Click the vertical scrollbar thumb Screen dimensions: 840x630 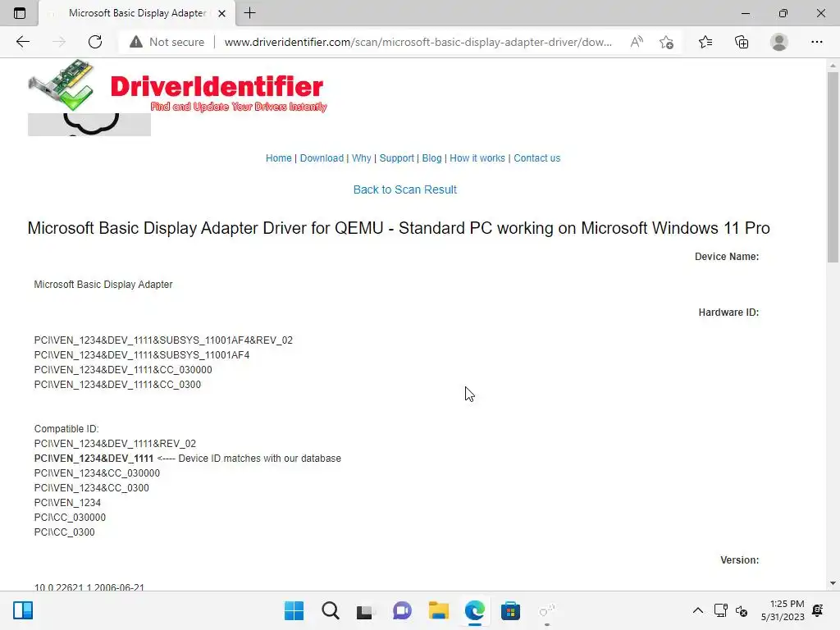pos(833,167)
